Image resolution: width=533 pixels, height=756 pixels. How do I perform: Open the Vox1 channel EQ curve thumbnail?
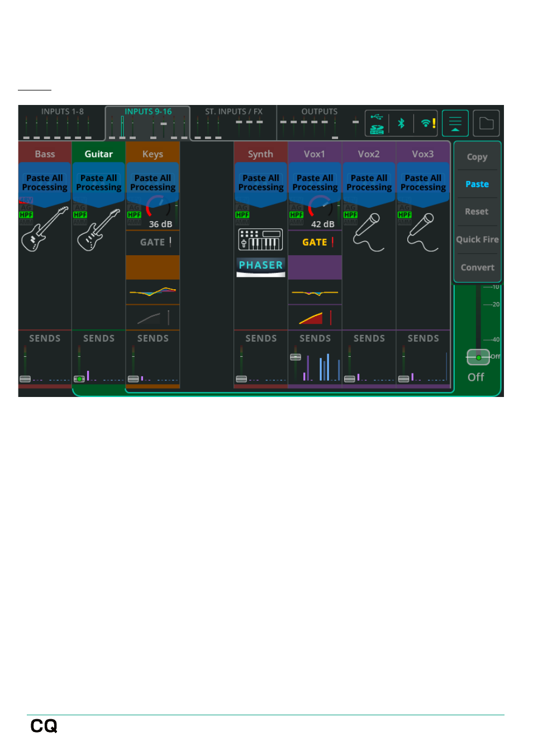pyautogui.click(x=315, y=291)
